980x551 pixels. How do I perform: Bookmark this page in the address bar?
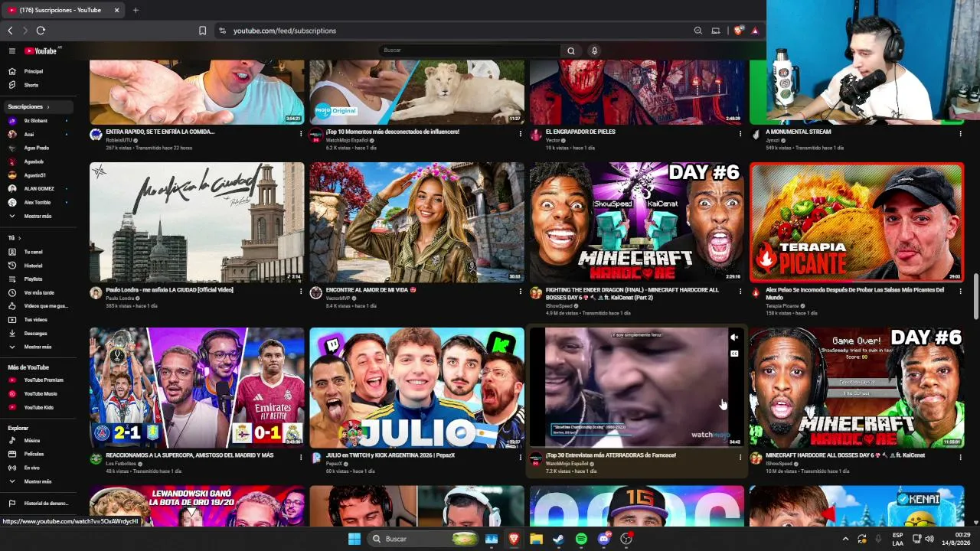point(202,31)
